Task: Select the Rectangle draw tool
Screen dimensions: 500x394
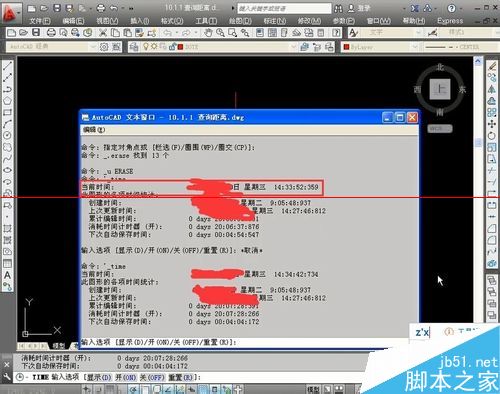Action: click(7, 112)
